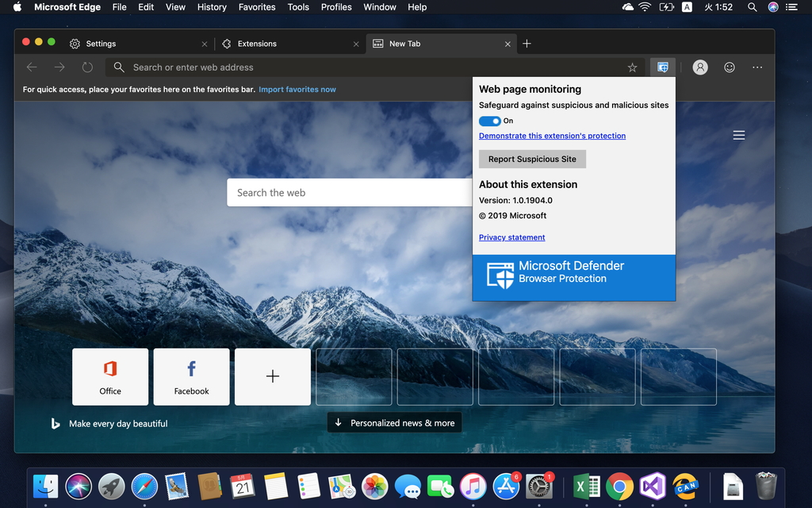Viewport: 812px width, 508px height.
Task: Click the Report Suspicious Site button
Action: tap(532, 159)
